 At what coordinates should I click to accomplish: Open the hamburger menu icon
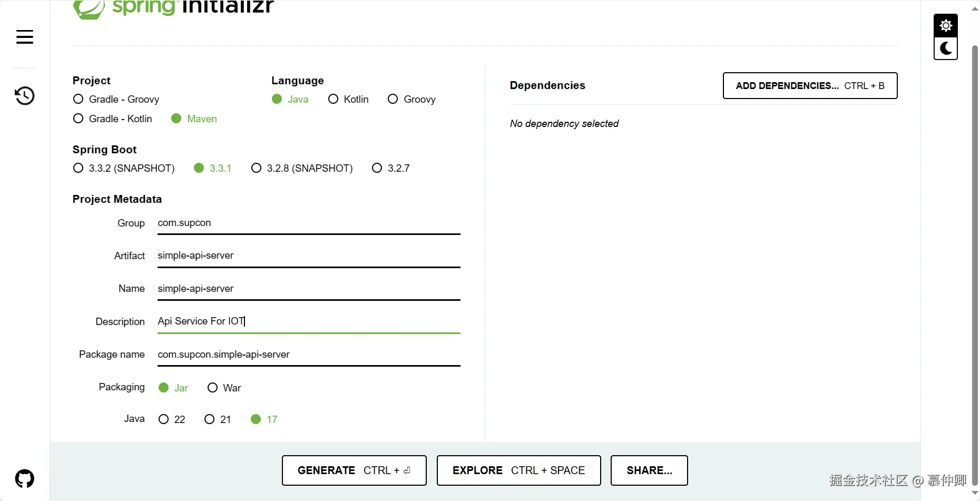pos(25,37)
